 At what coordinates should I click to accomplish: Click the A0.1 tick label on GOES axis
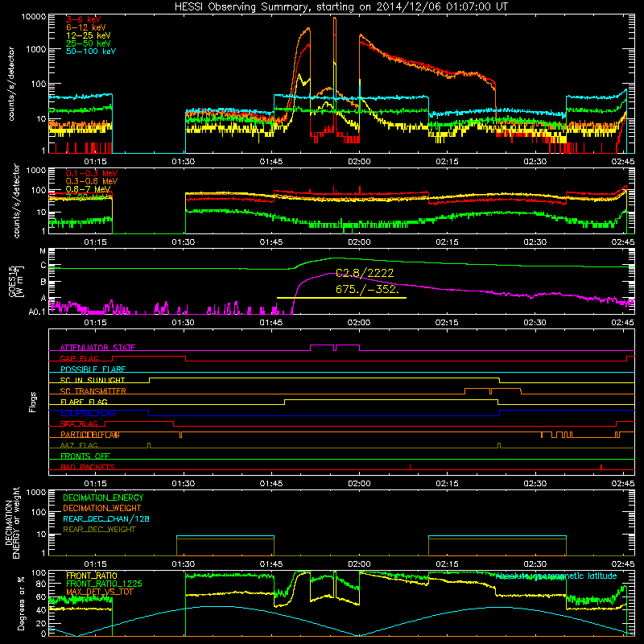point(37,312)
